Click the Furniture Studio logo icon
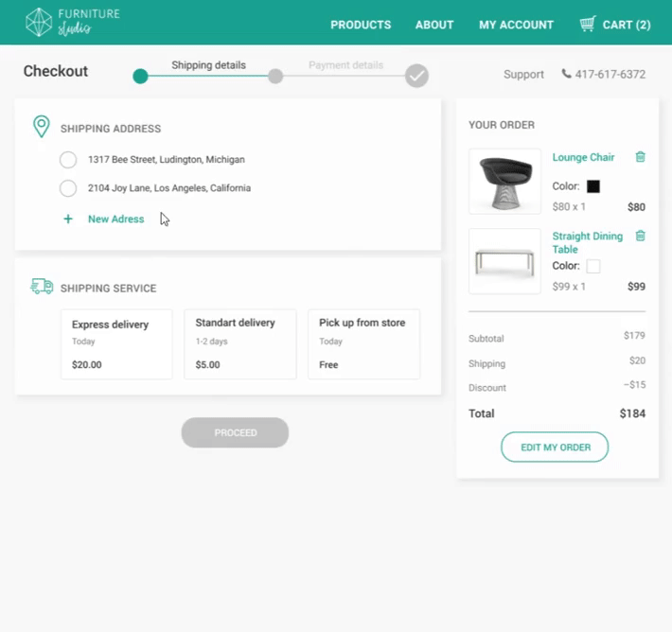672x632 pixels. (x=39, y=23)
